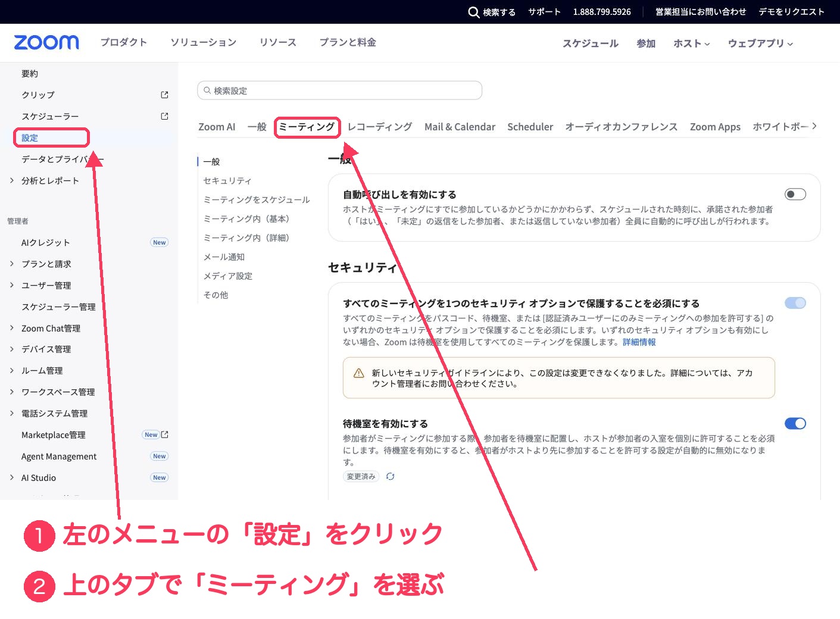Click デモをリクエスト link
The height and width of the screenshot is (619, 840).
[791, 12]
